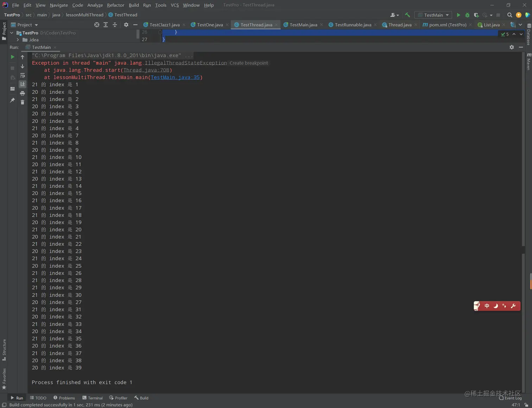Image resolution: width=532 pixels, height=408 pixels.
Task: Run TestMain with the green toolbar arrow
Action: click(x=458, y=15)
